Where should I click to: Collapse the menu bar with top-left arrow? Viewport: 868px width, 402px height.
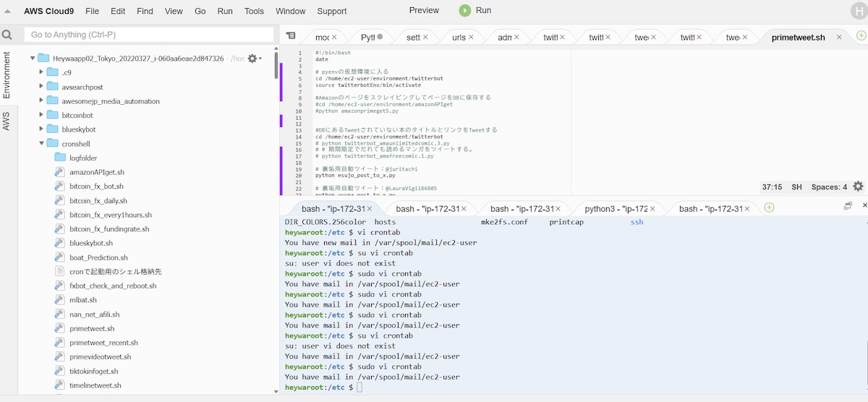coord(7,11)
